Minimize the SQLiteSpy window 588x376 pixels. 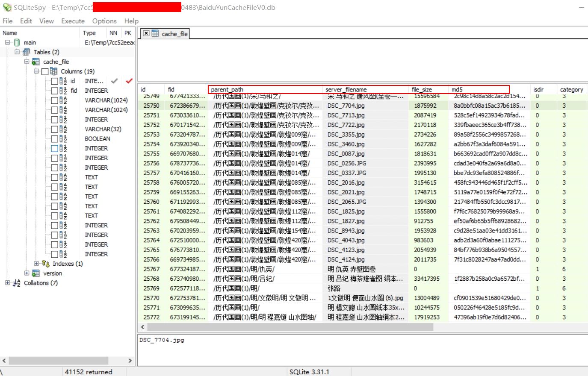point(581,7)
